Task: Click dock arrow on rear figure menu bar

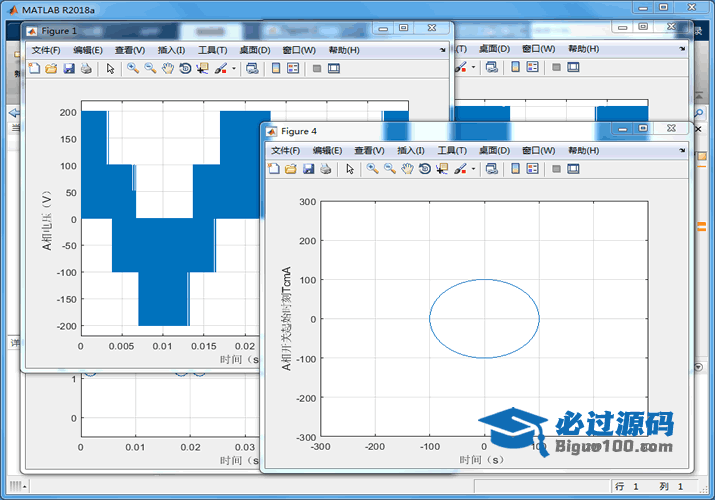Action: click(682, 49)
